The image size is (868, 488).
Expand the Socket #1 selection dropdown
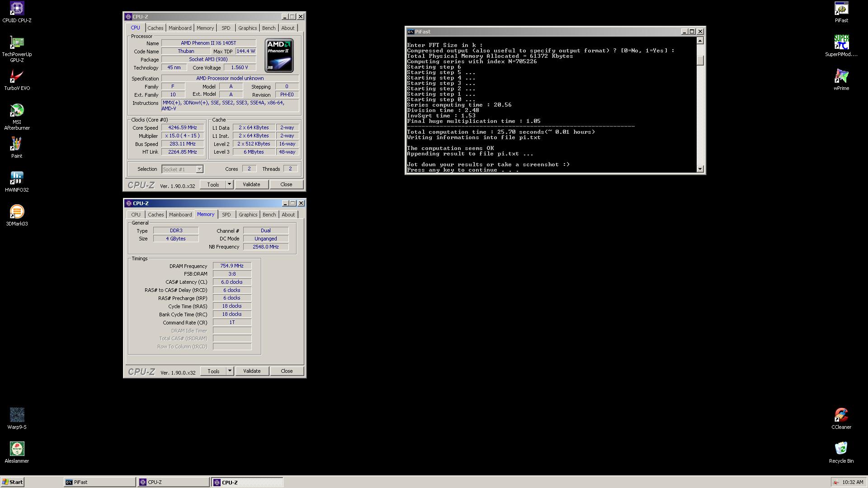tap(199, 169)
